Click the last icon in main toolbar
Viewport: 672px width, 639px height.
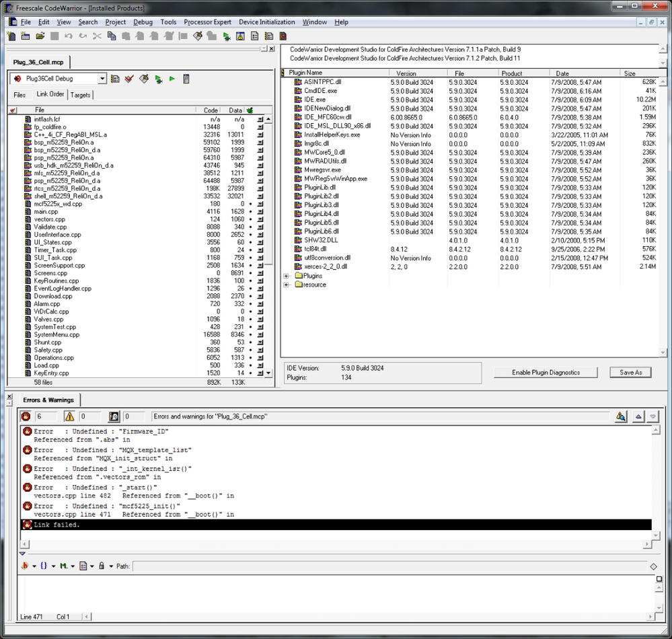click(283, 36)
